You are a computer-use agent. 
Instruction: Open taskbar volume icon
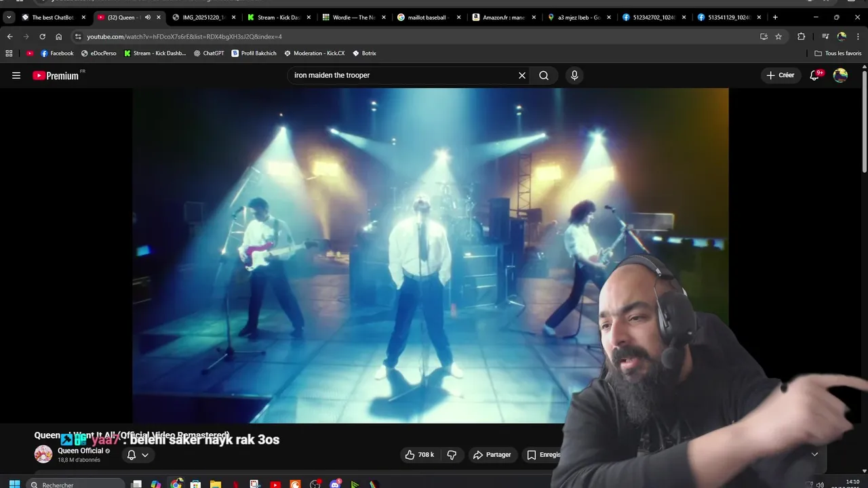click(x=820, y=485)
